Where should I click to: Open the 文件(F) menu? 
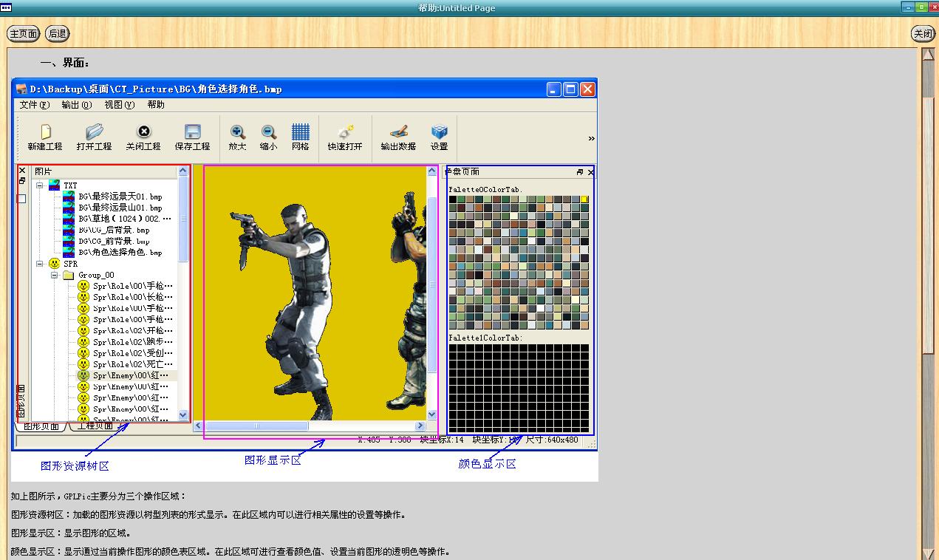tap(35, 105)
